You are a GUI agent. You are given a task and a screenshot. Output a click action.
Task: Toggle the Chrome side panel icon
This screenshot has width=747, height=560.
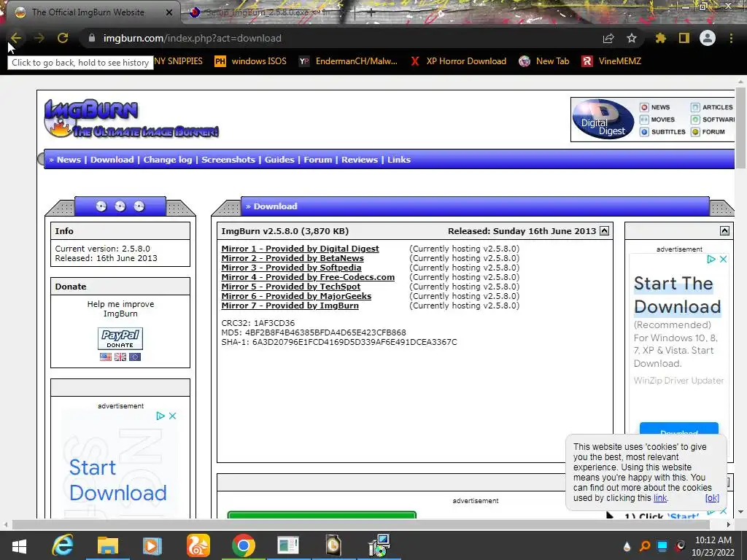pyautogui.click(x=684, y=38)
